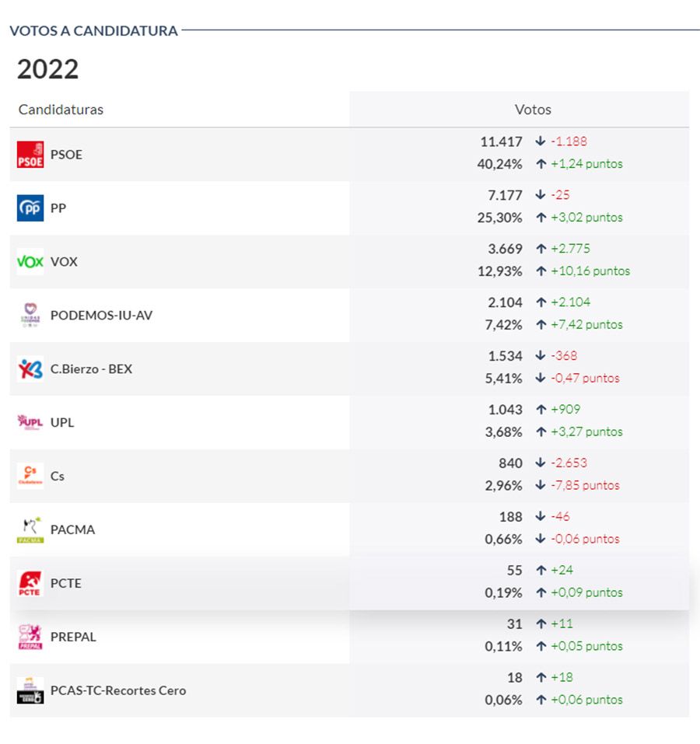Click the 2022 year heading
This screenshot has height=744, width=700.
pos(48,69)
